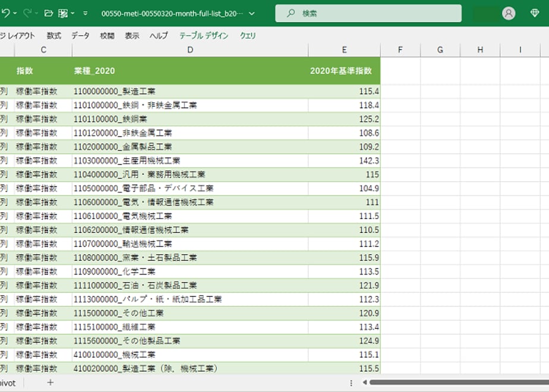The height and width of the screenshot is (392, 549).
Task: Select cell 1101000000_鉄鋼・非鉄金属工業
Action: (190, 105)
